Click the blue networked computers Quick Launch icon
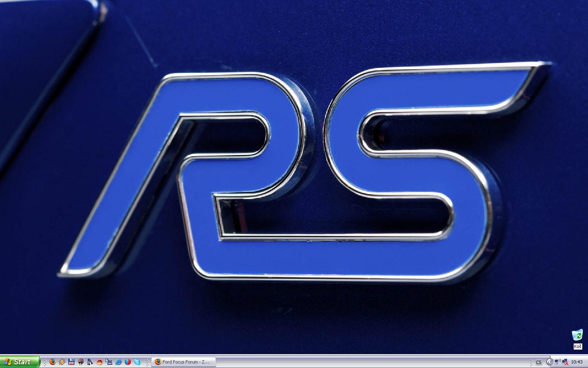Screen dimensions: 588x368 pos(109,362)
